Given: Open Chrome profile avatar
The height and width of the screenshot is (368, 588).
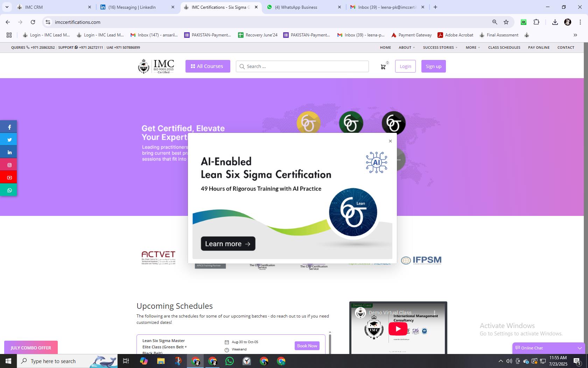Looking at the screenshot, I should coord(568,22).
